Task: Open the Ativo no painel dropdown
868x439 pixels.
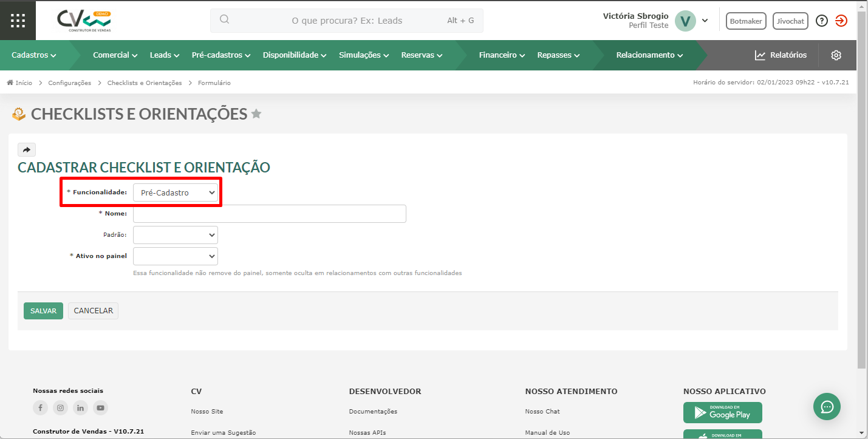Action: [x=176, y=256]
